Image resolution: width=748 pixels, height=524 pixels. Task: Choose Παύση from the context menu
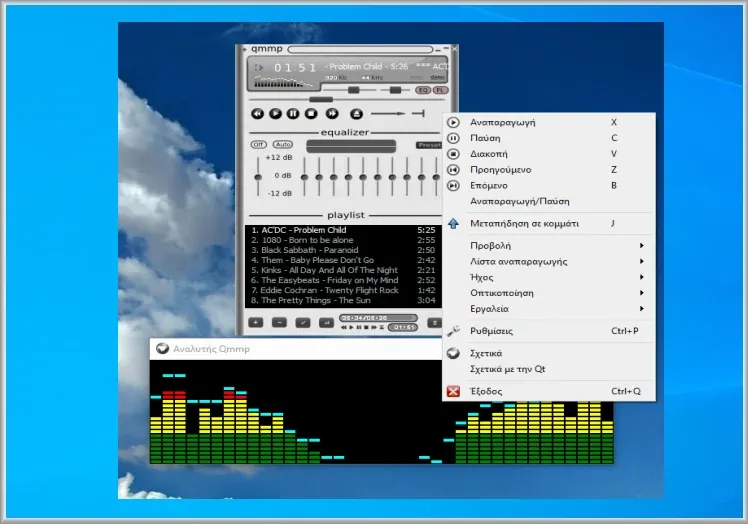pos(549,138)
